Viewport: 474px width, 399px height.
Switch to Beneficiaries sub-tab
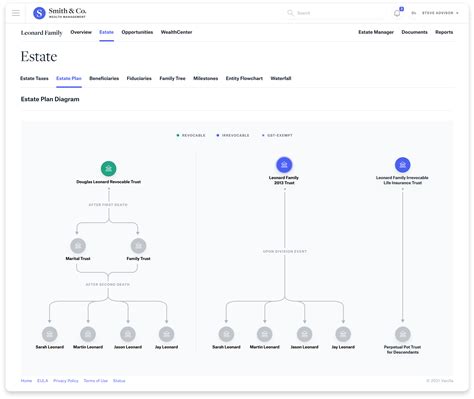click(x=104, y=78)
